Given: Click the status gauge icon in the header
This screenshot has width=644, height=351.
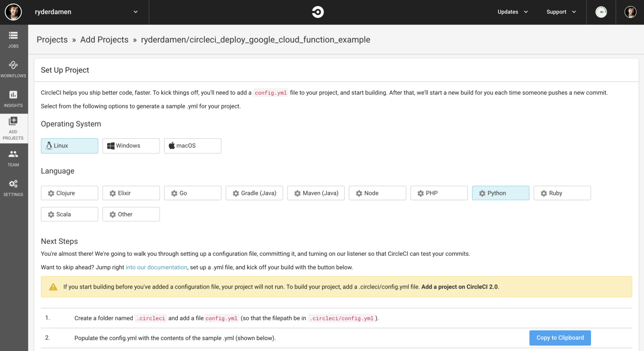Looking at the screenshot, I should (x=601, y=12).
